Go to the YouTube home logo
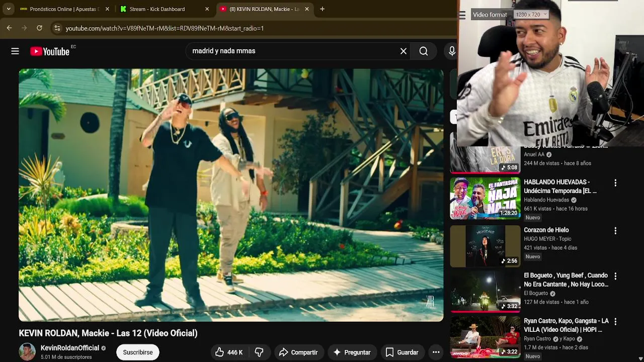This screenshot has height=362, width=644. coord(50,51)
